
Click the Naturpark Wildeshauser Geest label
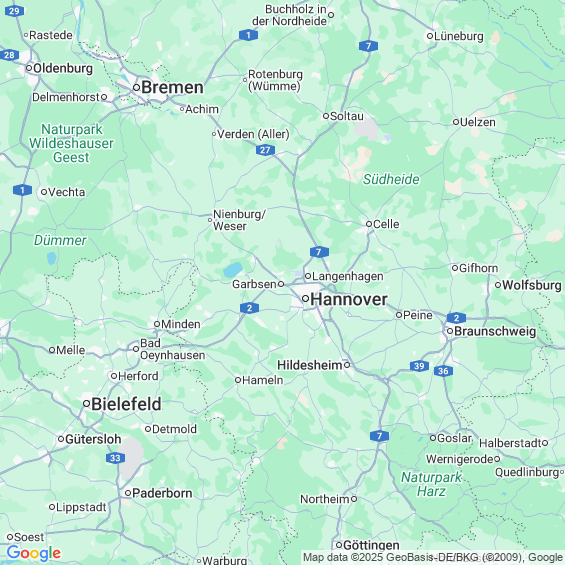click(x=71, y=143)
